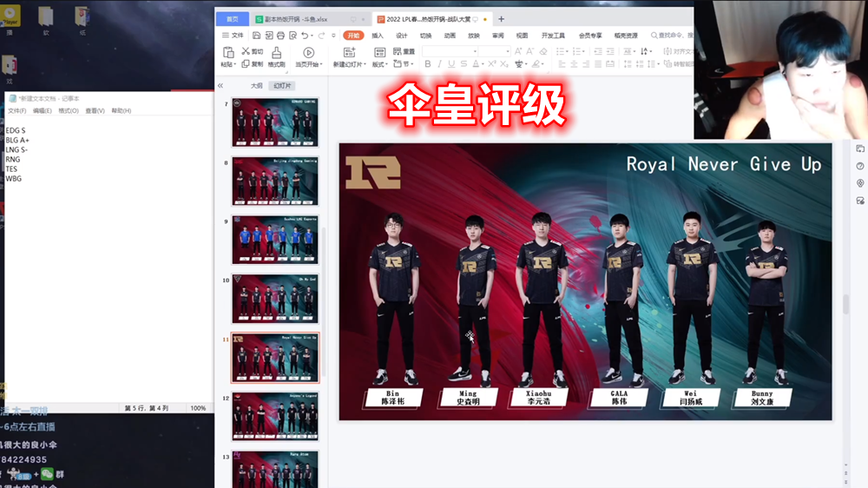
Task: Click the bottom right sidebar image icon
Action: (860, 201)
